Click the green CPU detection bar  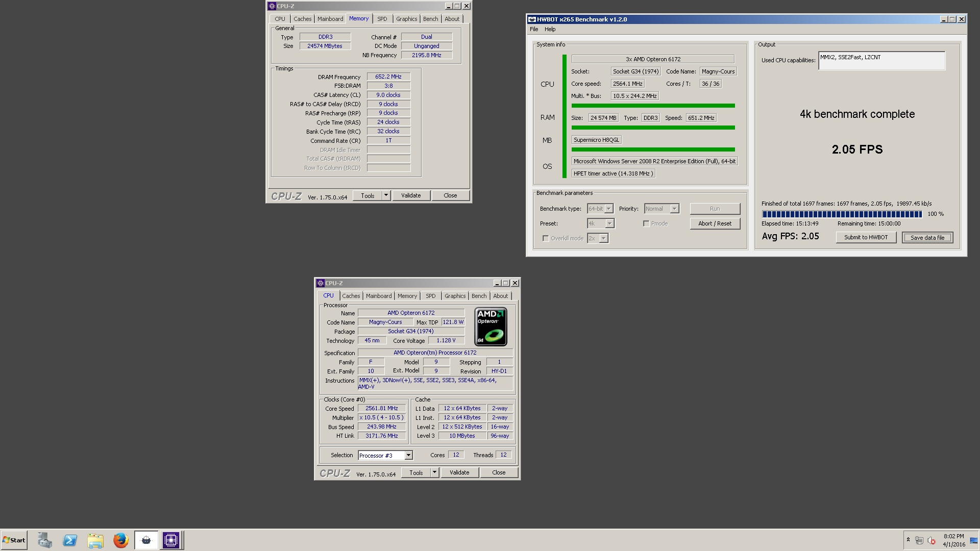pos(653,106)
